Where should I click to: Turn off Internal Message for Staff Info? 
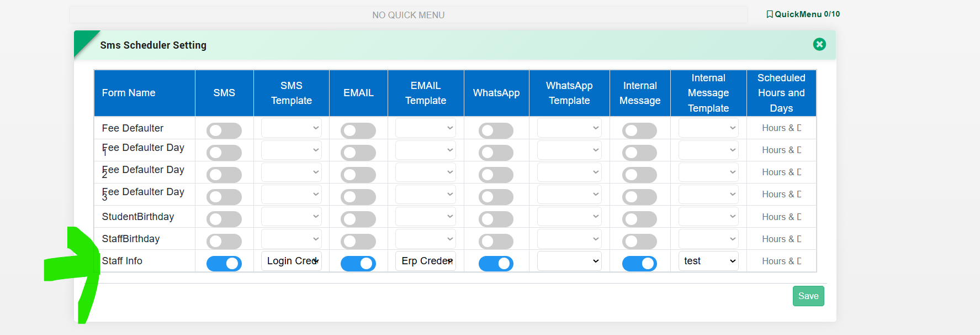point(639,264)
